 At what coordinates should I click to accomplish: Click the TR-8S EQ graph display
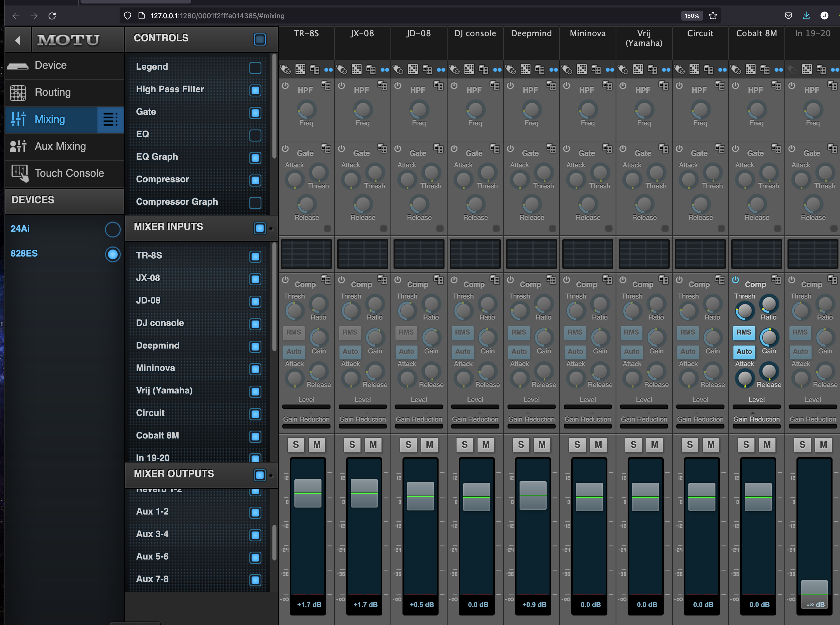point(306,253)
